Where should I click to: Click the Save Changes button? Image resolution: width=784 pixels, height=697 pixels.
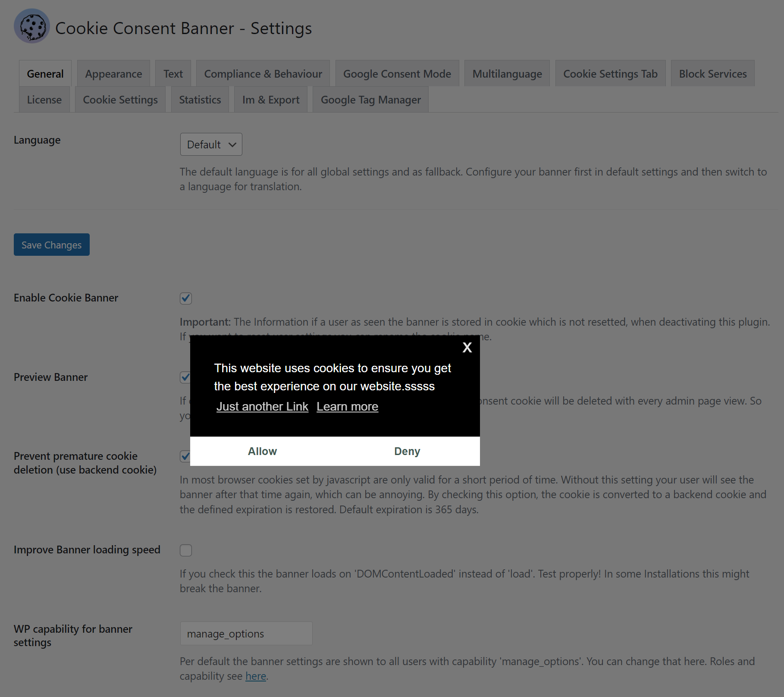(x=52, y=245)
